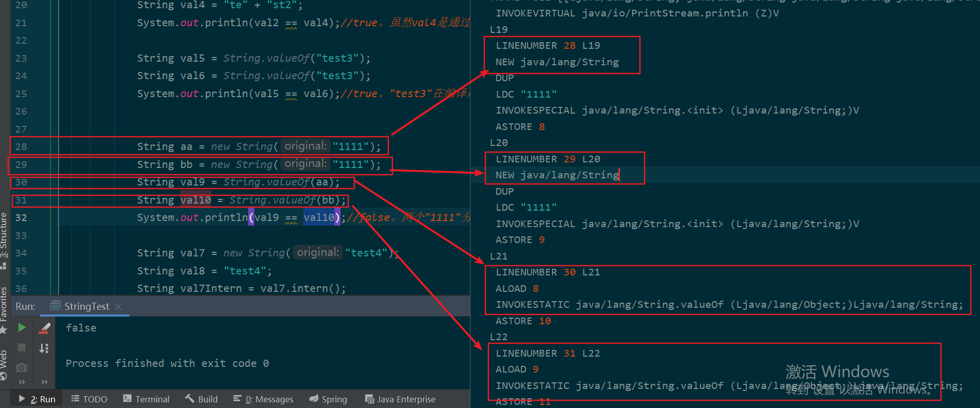Click gutter at line number 32
Screen dimensions: 980x408
point(21,218)
